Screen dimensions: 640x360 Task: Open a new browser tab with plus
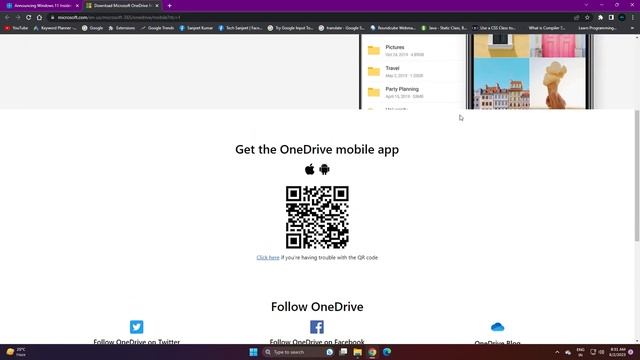[x=169, y=6]
